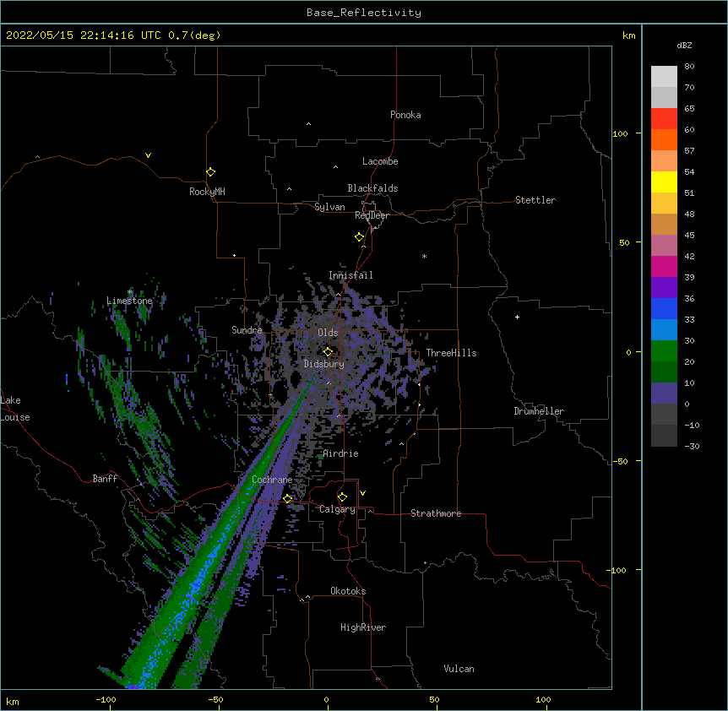The width and height of the screenshot is (728, 711).
Task: Click the asterisk marker east of Innisfail
Action: click(x=424, y=256)
